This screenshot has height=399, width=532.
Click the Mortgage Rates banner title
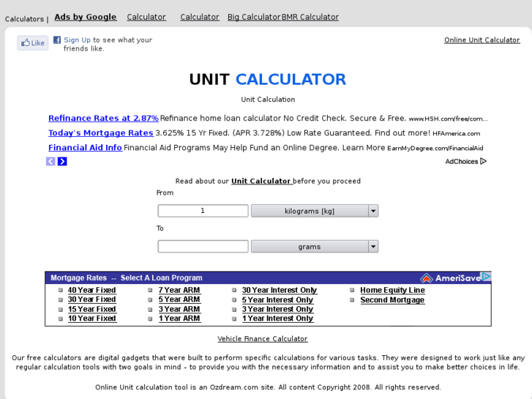pos(127,277)
